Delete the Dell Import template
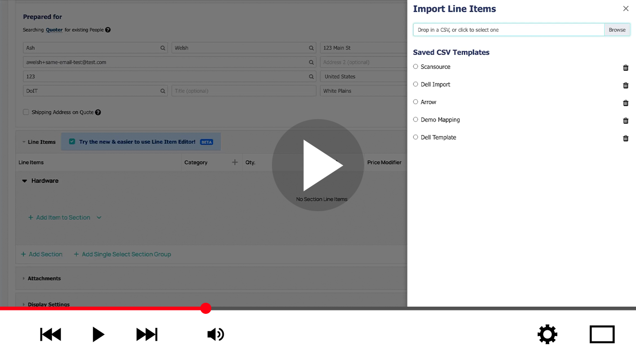636x364 pixels. pos(625,85)
